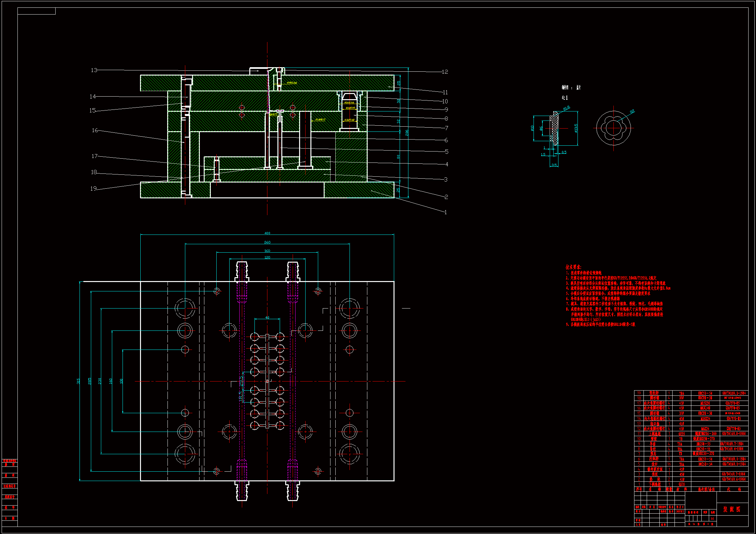
Task: Click part balloon number 19
Action: (93, 189)
